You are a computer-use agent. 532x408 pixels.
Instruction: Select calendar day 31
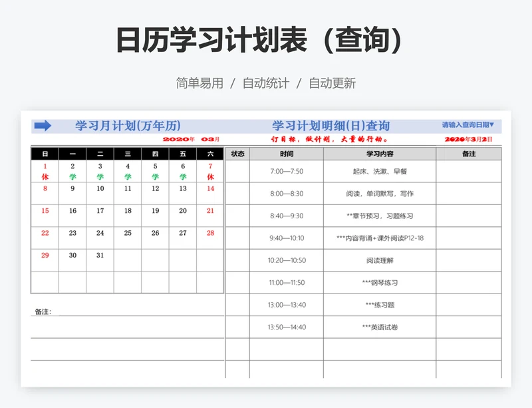100,260
